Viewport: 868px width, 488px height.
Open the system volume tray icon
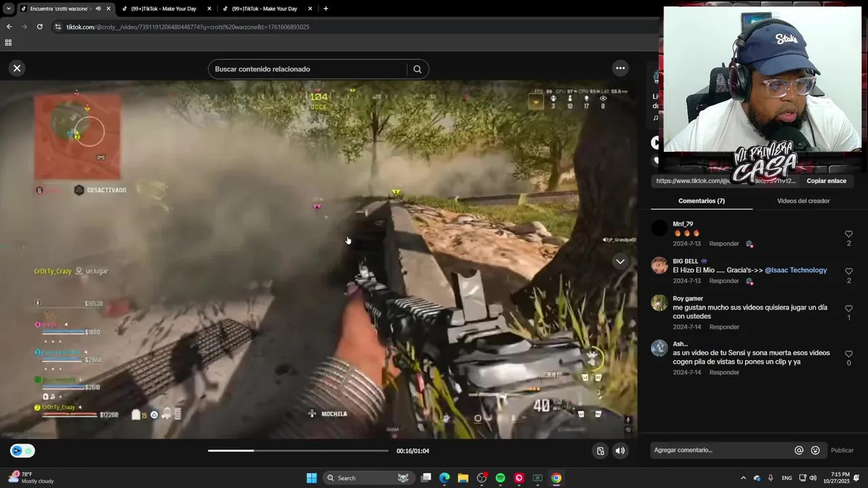812,478
